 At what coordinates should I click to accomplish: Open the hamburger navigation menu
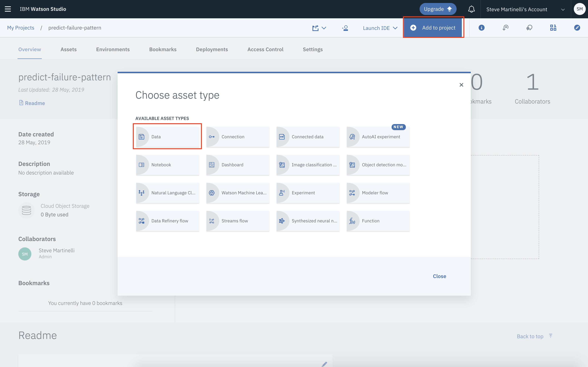pyautogui.click(x=8, y=9)
